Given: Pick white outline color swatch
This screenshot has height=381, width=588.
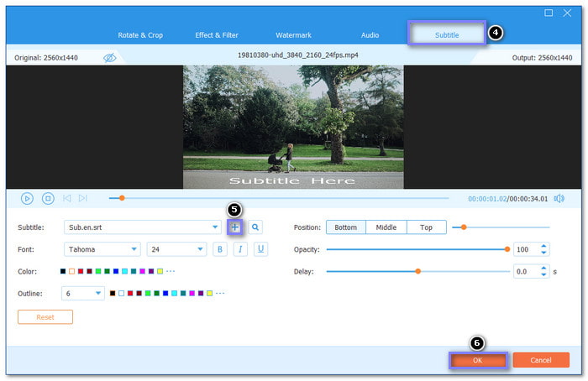Looking at the screenshot, I should click(x=121, y=294).
